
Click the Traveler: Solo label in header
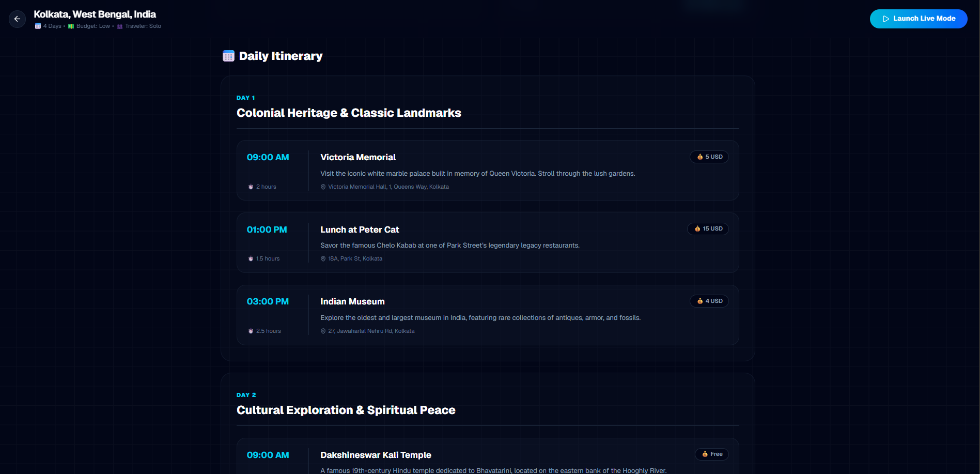[x=143, y=26]
